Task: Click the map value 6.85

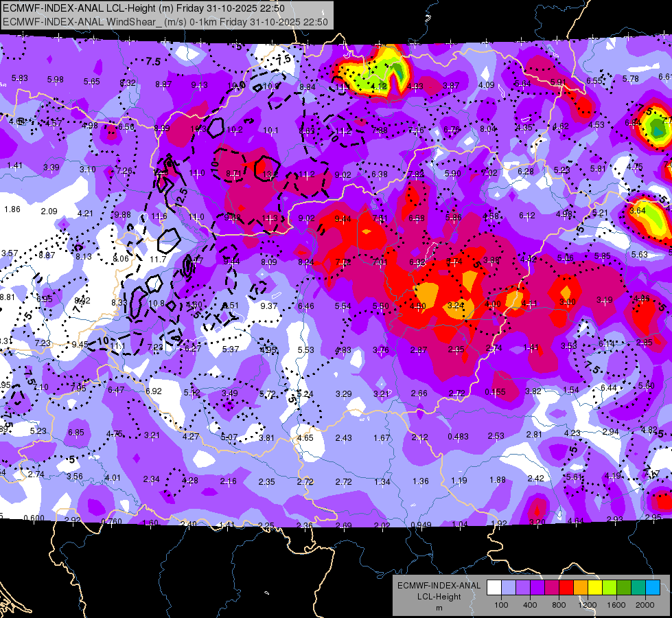Action: tap(76, 433)
